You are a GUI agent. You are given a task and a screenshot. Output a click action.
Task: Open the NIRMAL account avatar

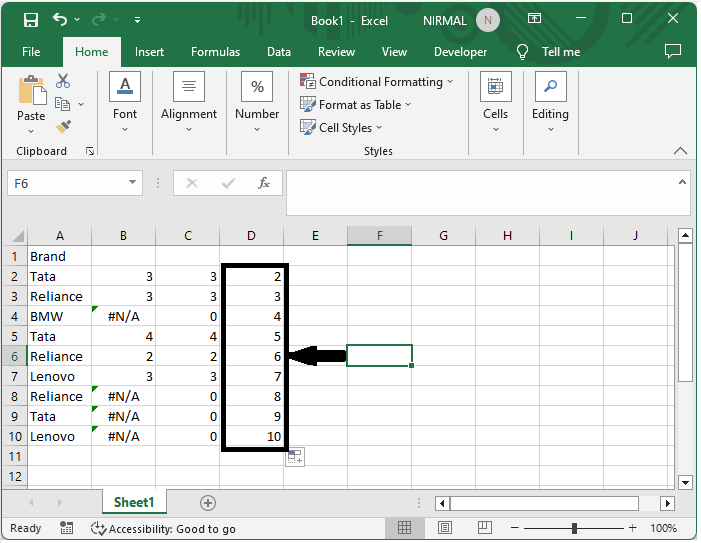coord(487,20)
